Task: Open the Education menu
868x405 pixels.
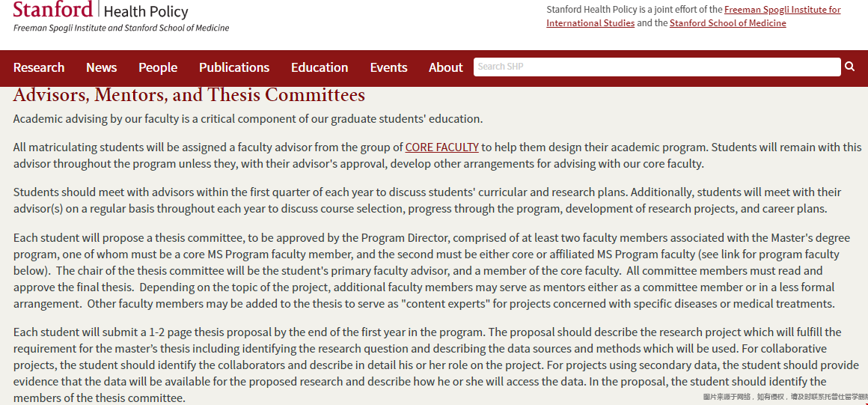Action: tap(320, 67)
